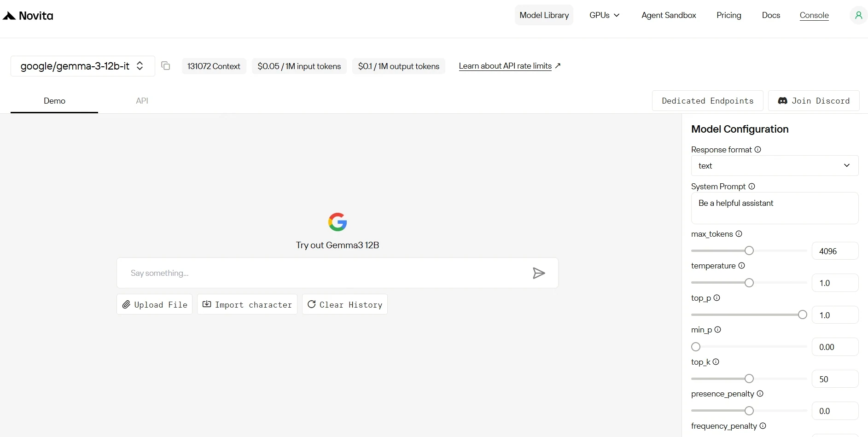The height and width of the screenshot is (437, 868).
Task: Show info for frequency_penalty
Action: click(763, 426)
